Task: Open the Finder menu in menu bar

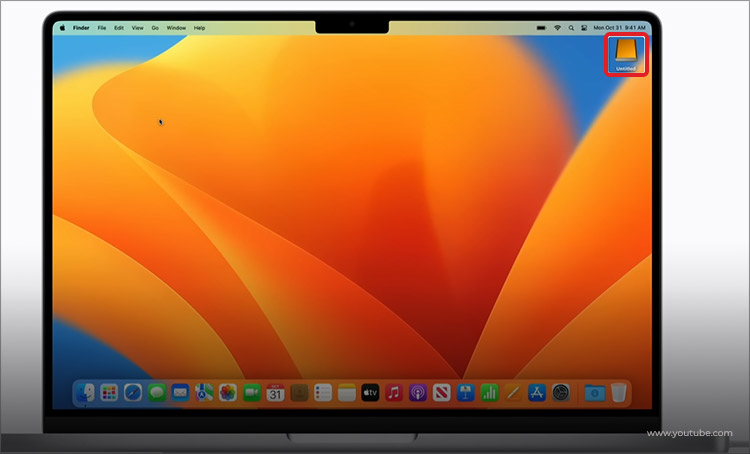Action: click(x=81, y=28)
